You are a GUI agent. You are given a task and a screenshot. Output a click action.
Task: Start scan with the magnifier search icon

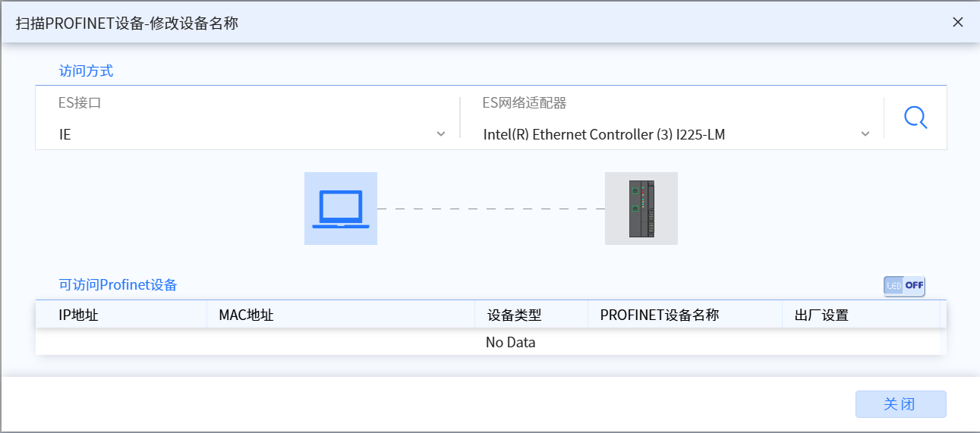click(915, 118)
